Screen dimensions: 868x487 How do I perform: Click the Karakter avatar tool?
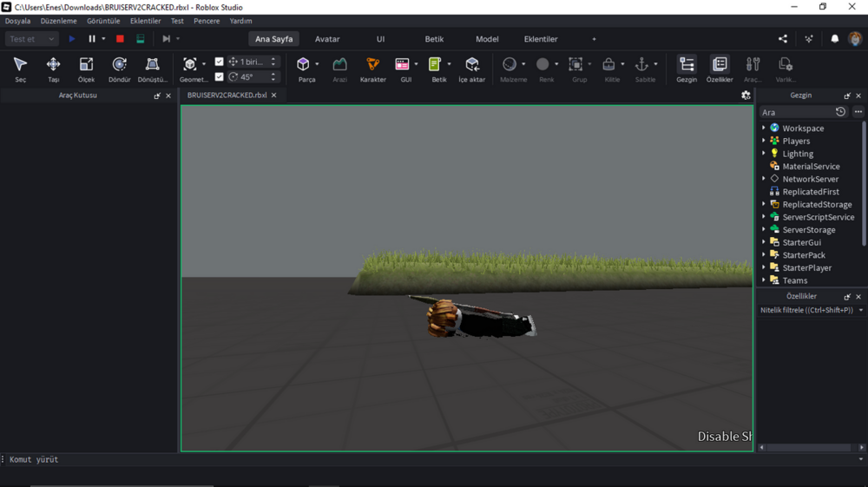point(373,69)
